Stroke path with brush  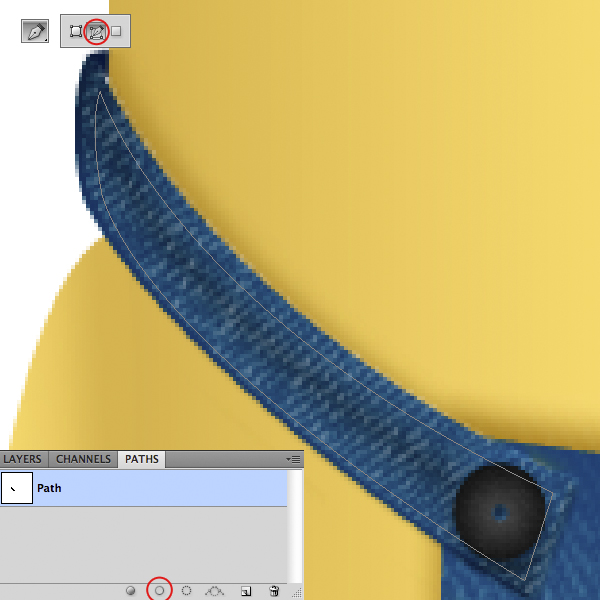tap(158, 591)
